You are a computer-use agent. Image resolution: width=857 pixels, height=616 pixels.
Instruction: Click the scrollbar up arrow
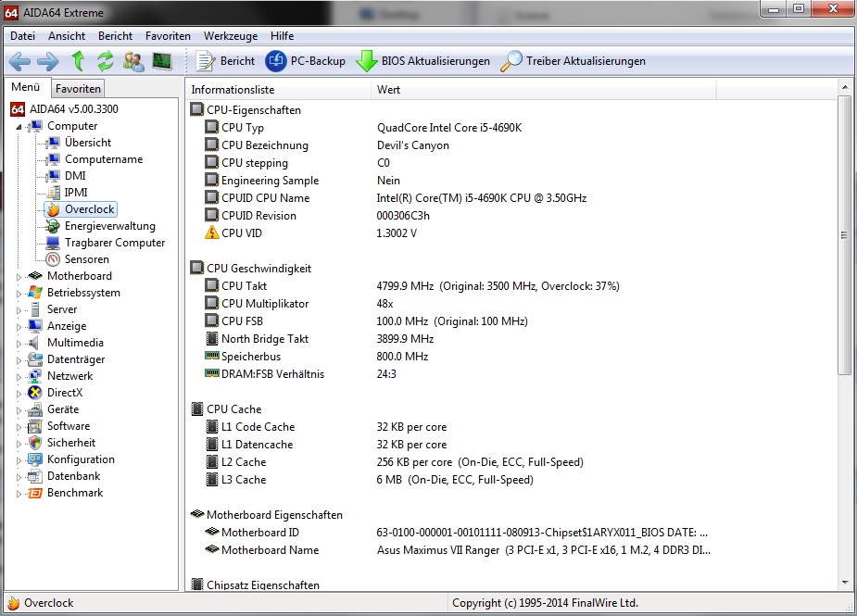(x=844, y=87)
